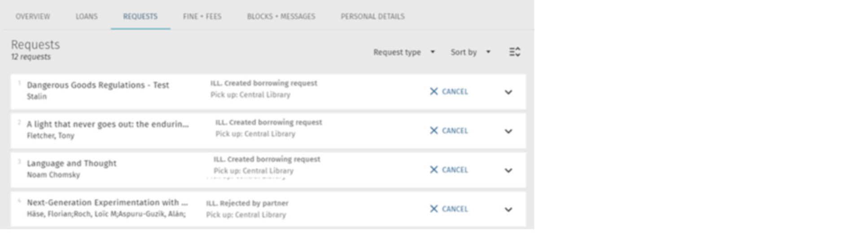The width and height of the screenshot is (868, 246).
Task: Go to Blocks + Messages tab
Action: [281, 17]
